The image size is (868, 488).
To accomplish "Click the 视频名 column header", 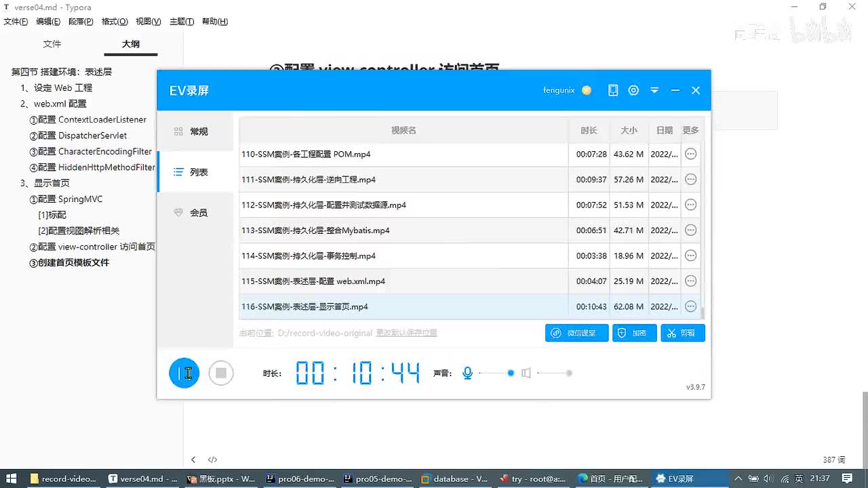I will (x=403, y=130).
